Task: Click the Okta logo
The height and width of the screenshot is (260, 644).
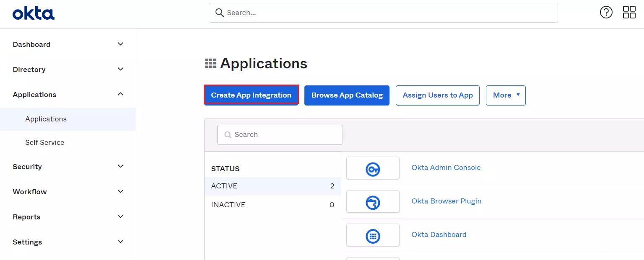Action: [34, 13]
